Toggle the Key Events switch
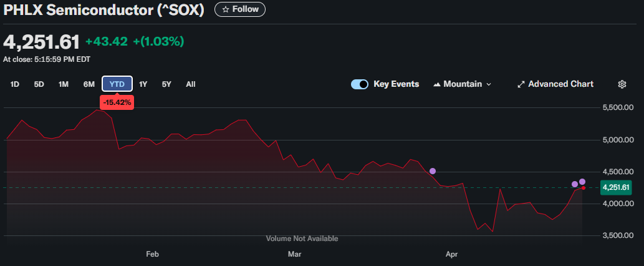Screen dimensions: 644x266 [359, 84]
